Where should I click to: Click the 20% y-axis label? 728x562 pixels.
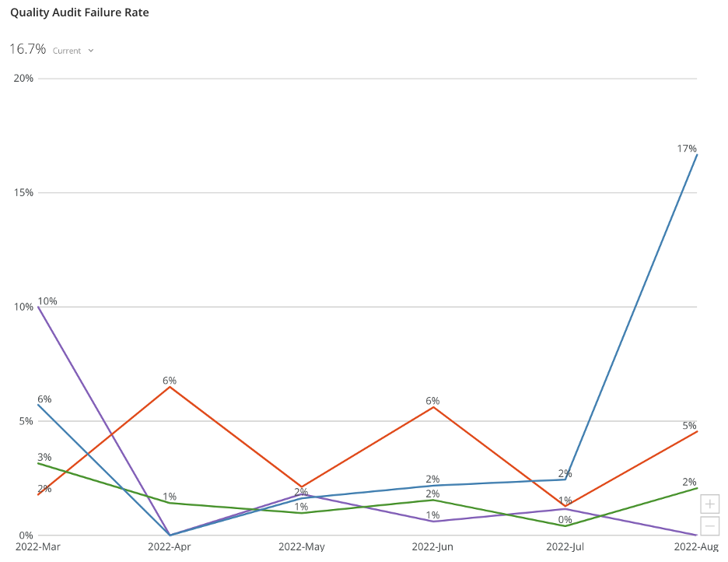[24, 78]
